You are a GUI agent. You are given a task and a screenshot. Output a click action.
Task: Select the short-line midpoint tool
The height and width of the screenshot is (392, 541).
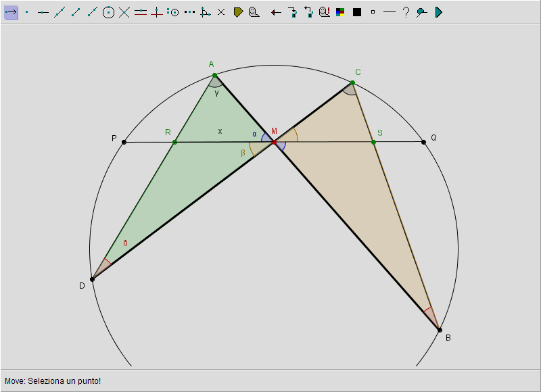(43, 12)
